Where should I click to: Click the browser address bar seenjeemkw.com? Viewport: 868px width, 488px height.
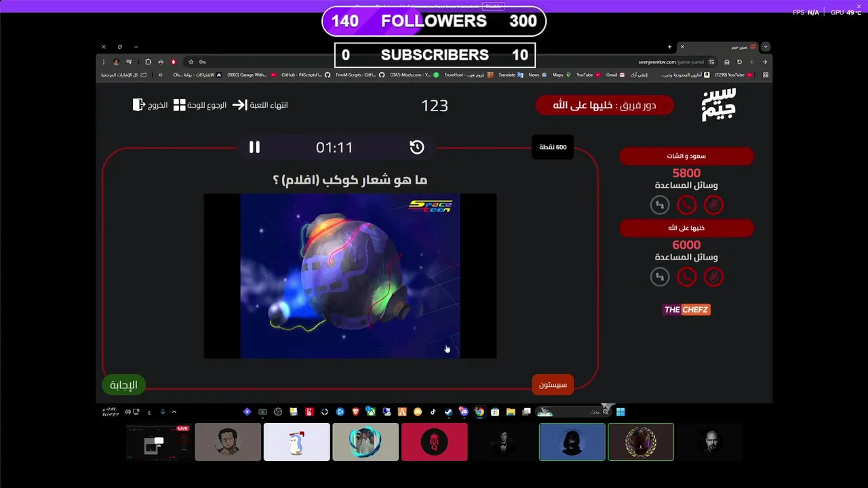(x=671, y=62)
